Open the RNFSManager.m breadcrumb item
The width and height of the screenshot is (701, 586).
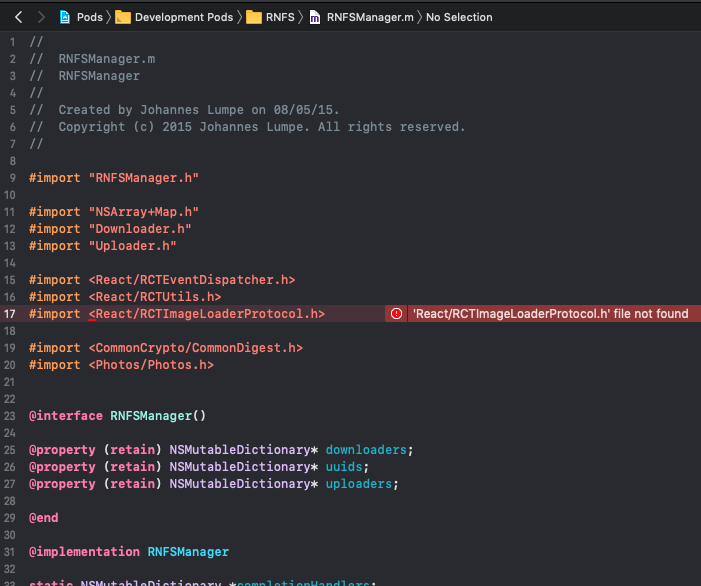coord(370,17)
